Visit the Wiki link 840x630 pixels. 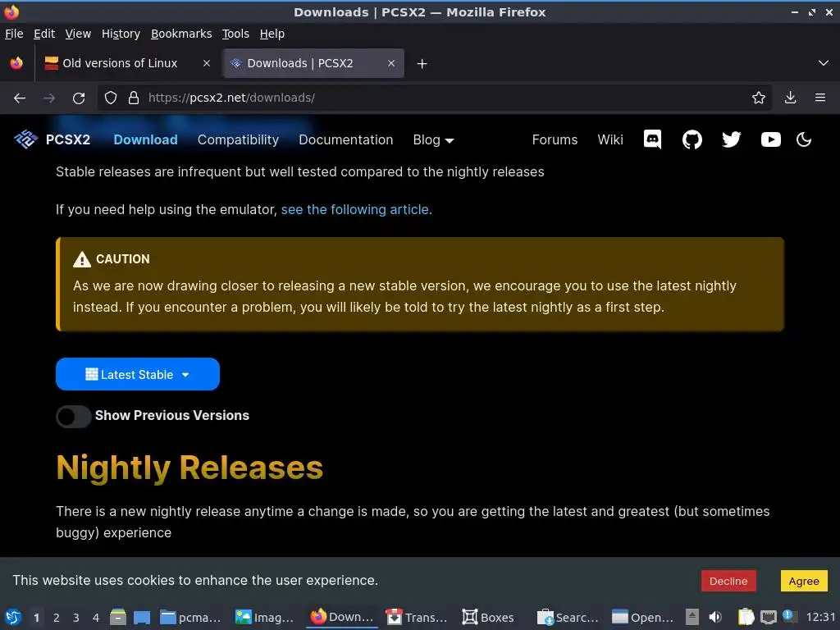610,139
